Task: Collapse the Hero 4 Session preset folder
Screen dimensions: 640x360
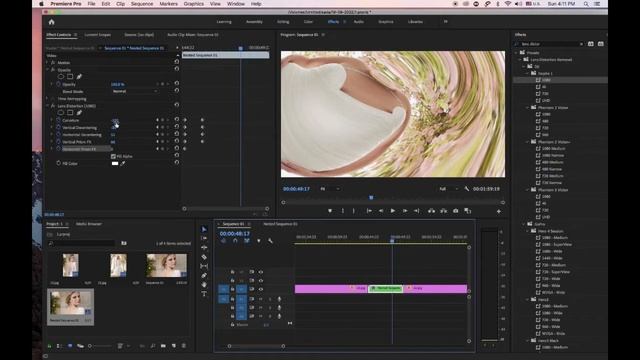Action: [527, 231]
